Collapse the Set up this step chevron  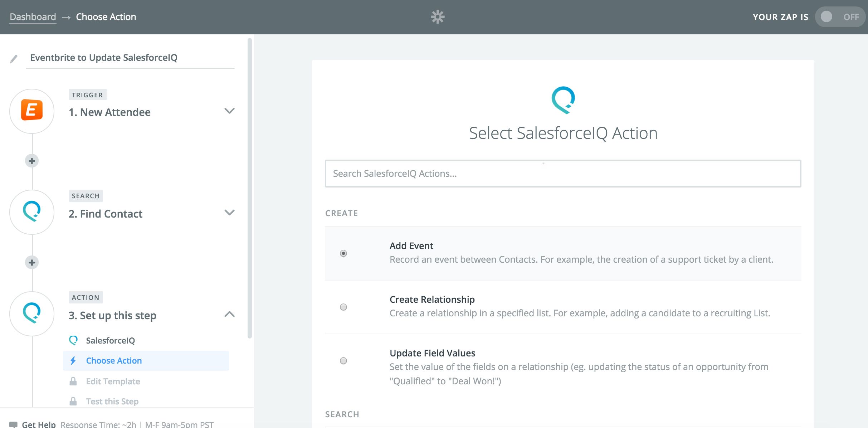pyautogui.click(x=229, y=314)
